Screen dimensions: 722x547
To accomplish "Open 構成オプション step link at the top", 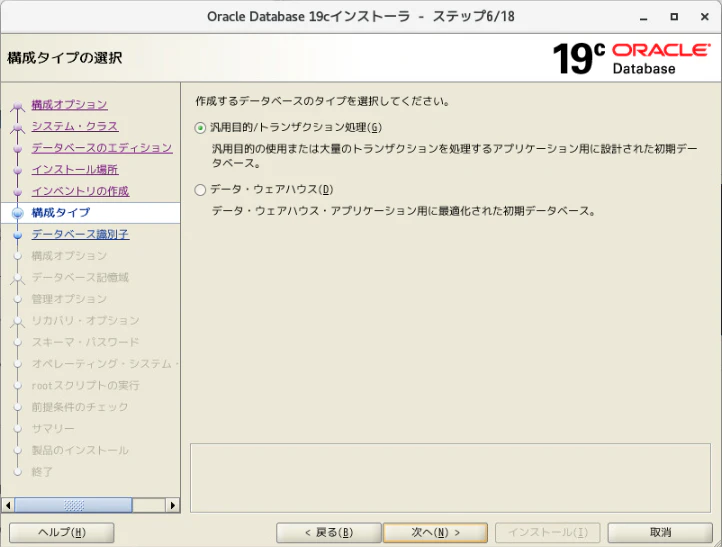I will pos(69,105).
